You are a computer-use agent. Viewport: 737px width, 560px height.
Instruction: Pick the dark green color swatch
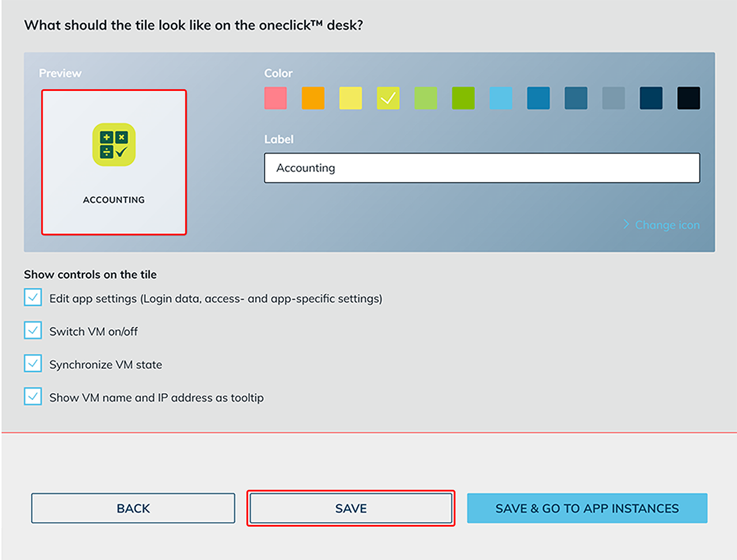463,98
